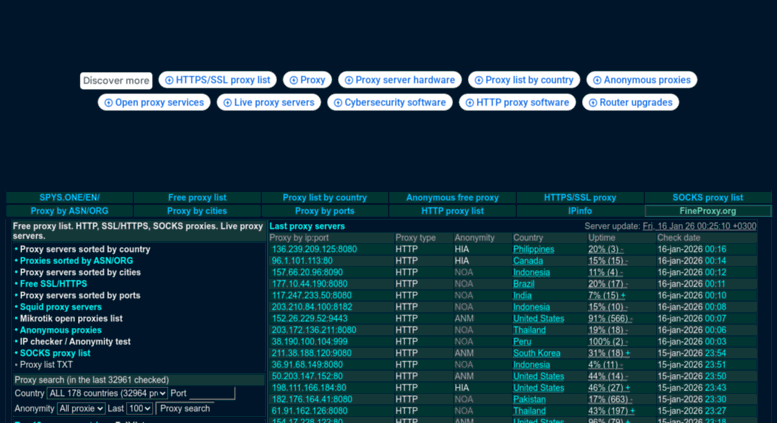The image size is (777, 423).
Task: Expand the Last 100 dropdown
Action: click(139, 409)
